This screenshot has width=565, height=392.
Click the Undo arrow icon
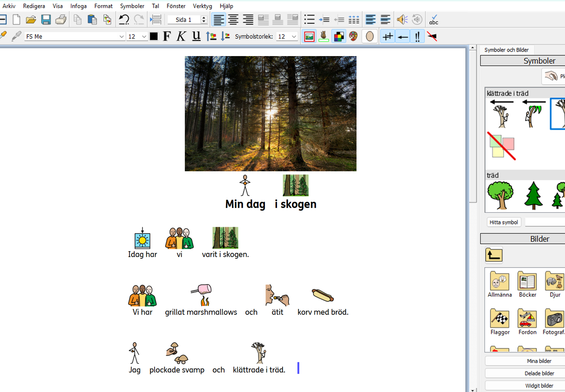(124, 20)
